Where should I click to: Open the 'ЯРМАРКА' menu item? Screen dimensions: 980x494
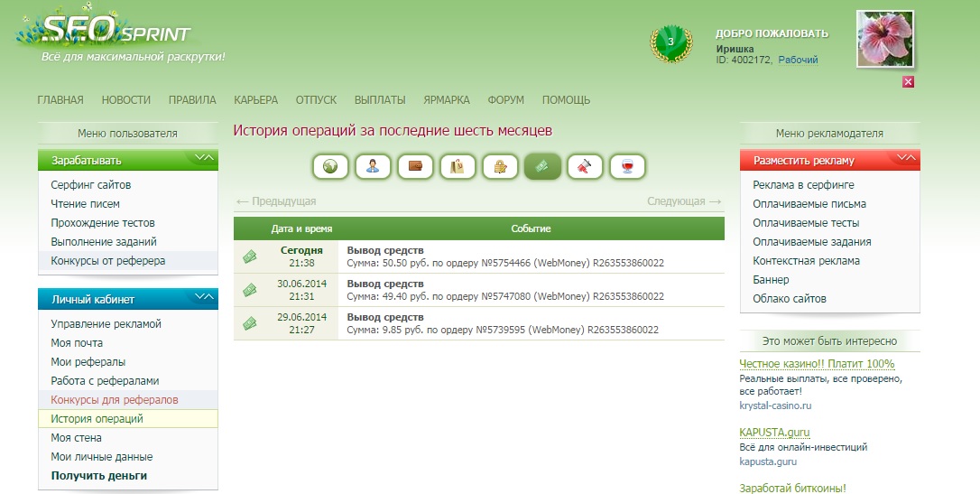tap(447, 100)
